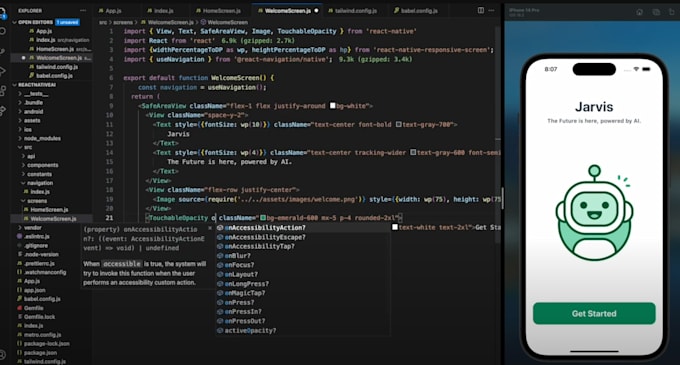This screenshot has width=680, height=365.
Task: Select onBlur? suggestion
Action: click(303, 256)
